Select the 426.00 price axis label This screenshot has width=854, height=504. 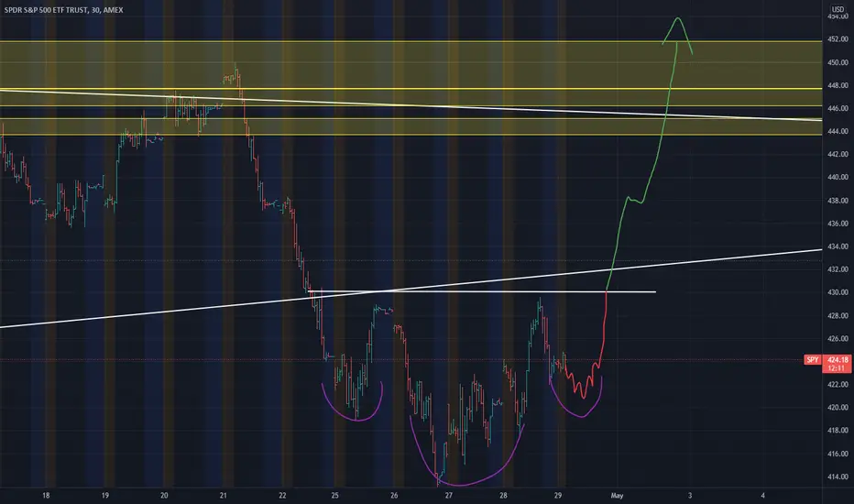838,338
